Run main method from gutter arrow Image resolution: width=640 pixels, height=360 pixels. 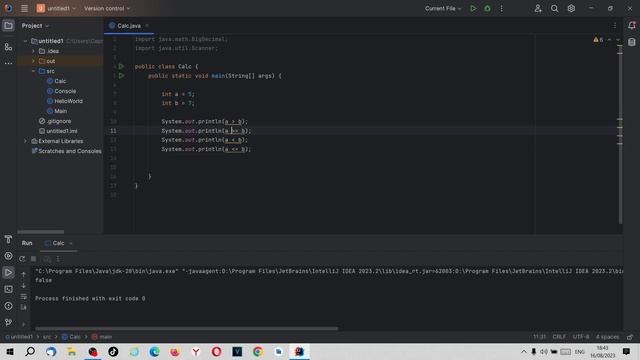(x=121, y=76)
